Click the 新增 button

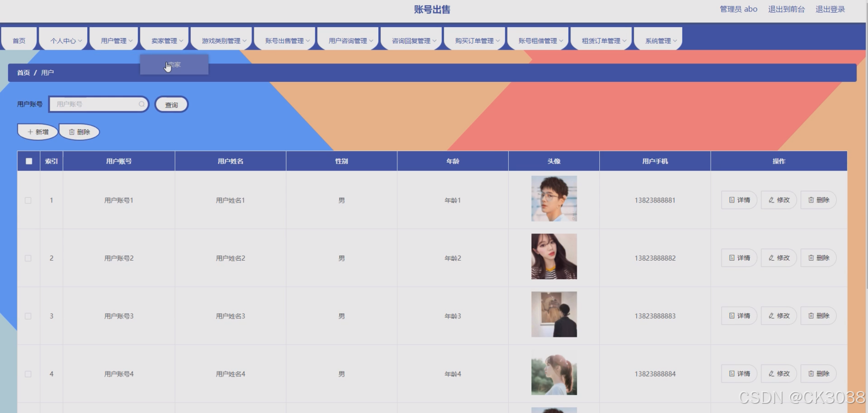coord(37,132)
